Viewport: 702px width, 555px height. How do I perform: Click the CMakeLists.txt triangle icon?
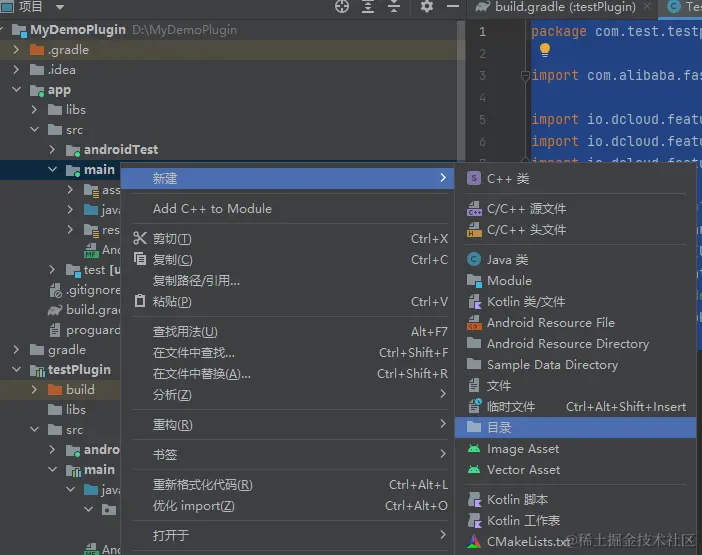coord(474,542)
